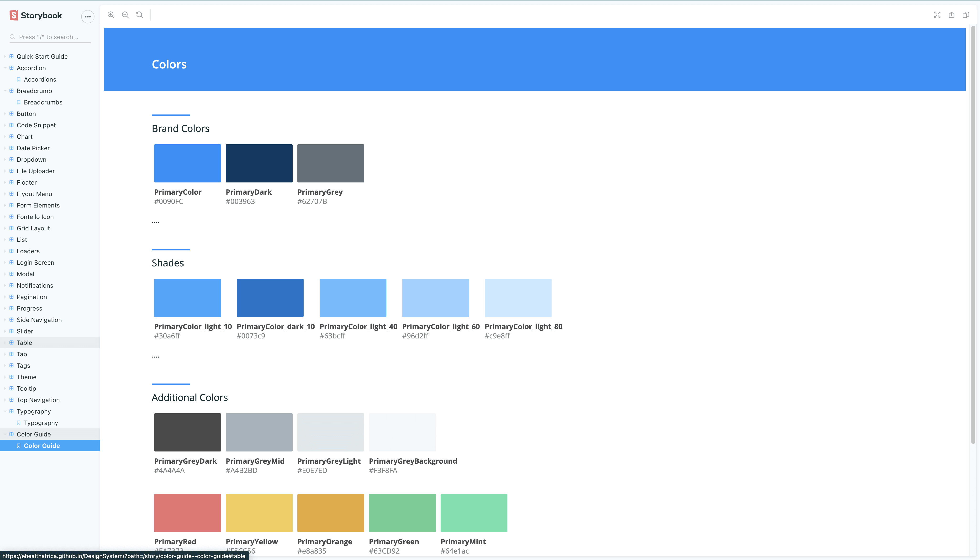
Task: Open the Typography story under Typography
Action: click(x=41, y=423)
